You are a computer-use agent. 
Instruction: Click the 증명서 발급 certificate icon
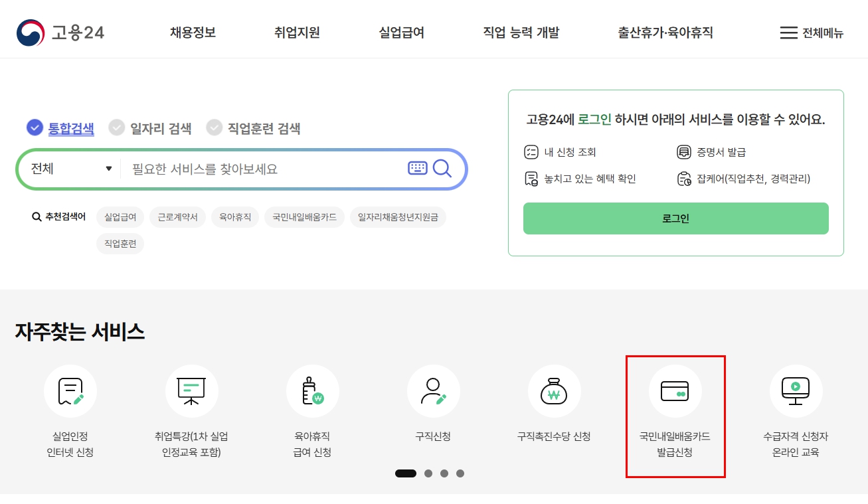click(x=684, y=152)
